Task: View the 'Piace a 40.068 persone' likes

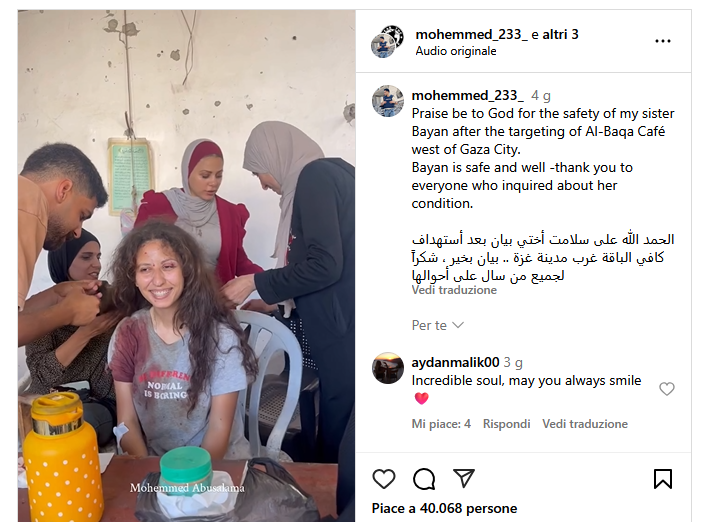Action: click(444, 508)
